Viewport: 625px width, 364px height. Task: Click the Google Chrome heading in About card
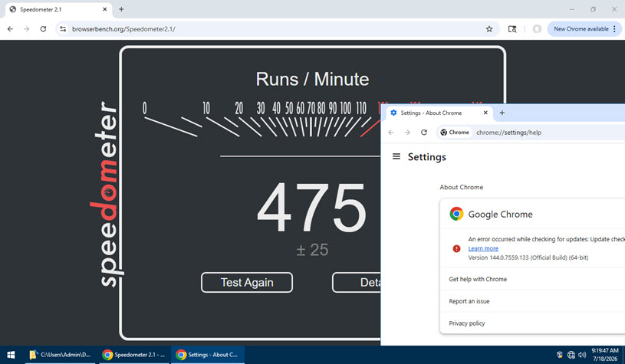tap(500, 215)
